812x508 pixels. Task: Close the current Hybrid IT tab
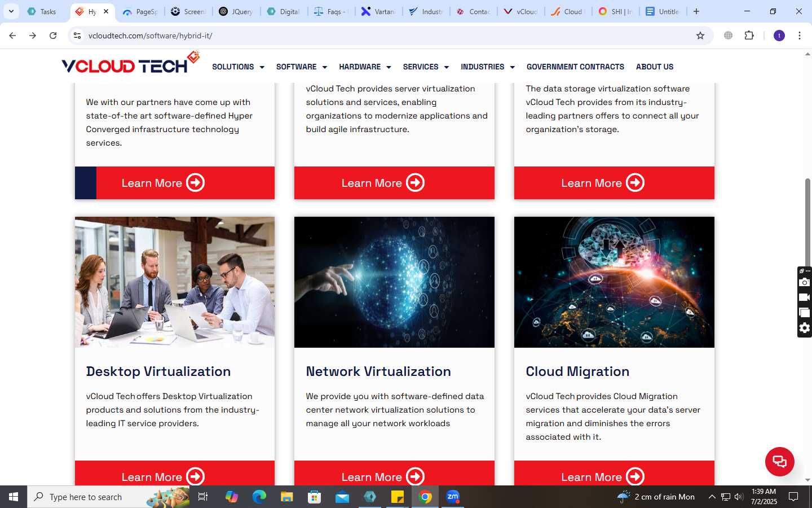[106, 11]
